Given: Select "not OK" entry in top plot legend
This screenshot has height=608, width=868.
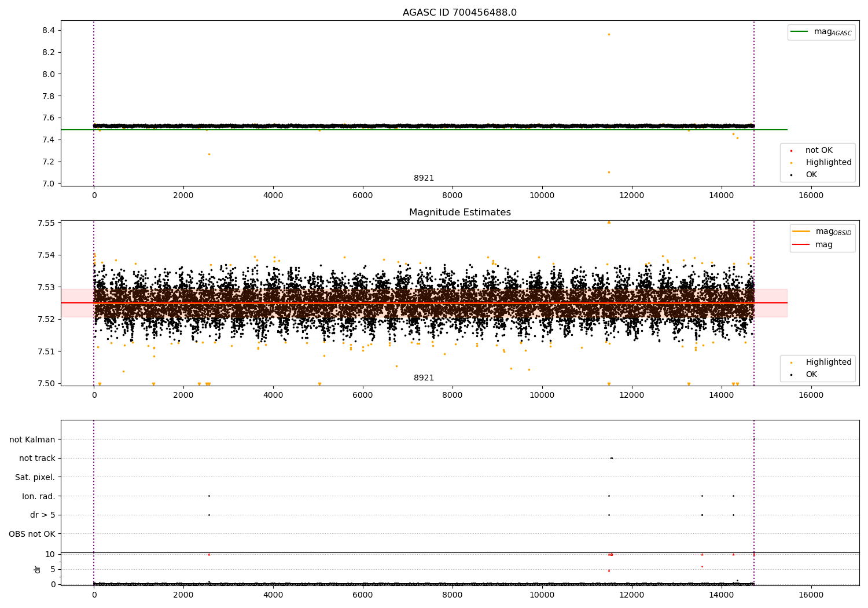Looking at the screenshot, I should pyautogui.click(x=819, y=151).
